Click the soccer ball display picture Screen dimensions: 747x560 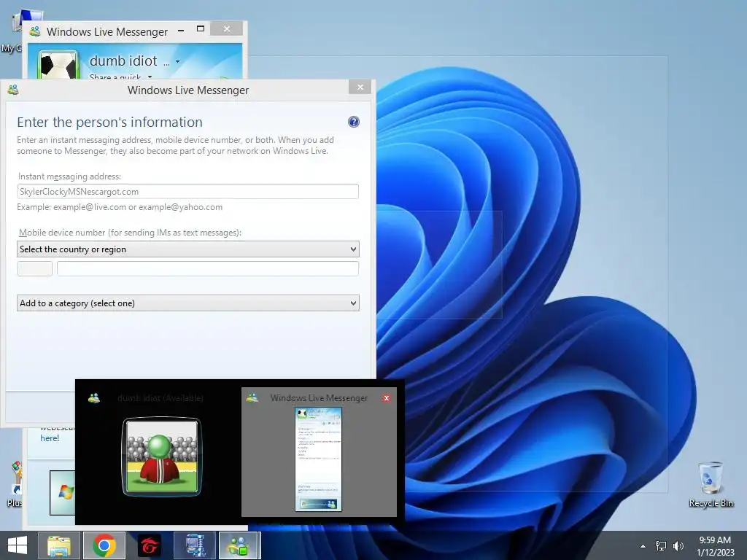coord(58,64)
